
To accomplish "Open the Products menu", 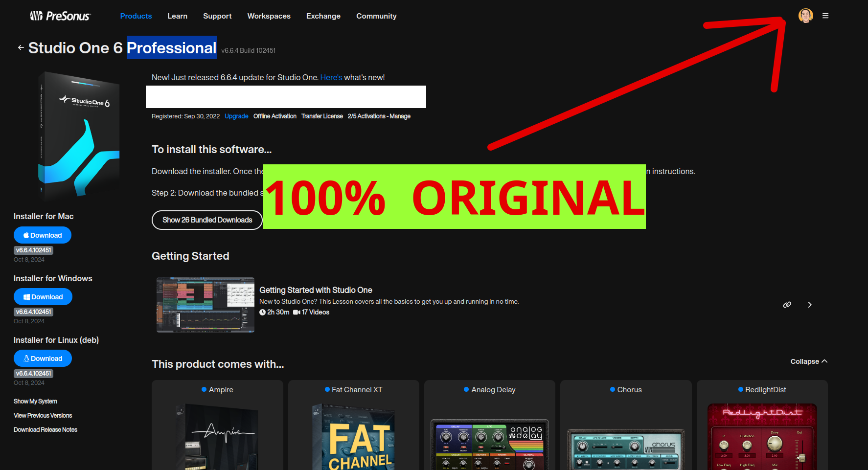I will 136,16.
